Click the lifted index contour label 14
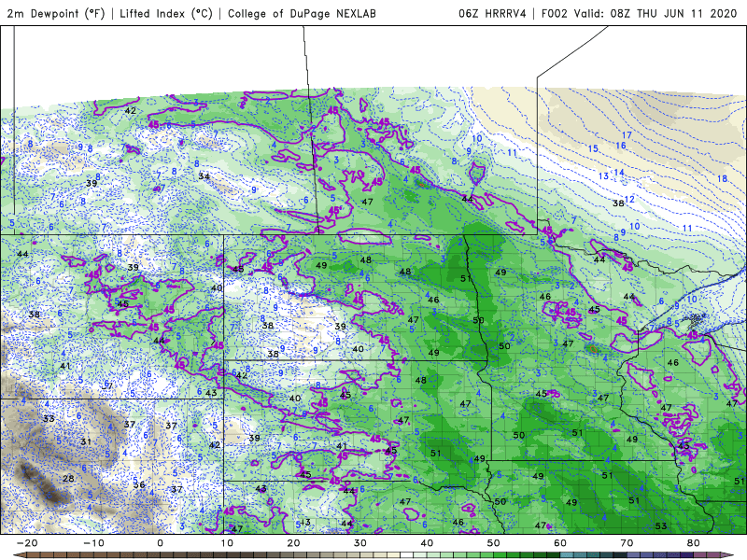The width and height of the screenshot is (747, 560). 619,173
